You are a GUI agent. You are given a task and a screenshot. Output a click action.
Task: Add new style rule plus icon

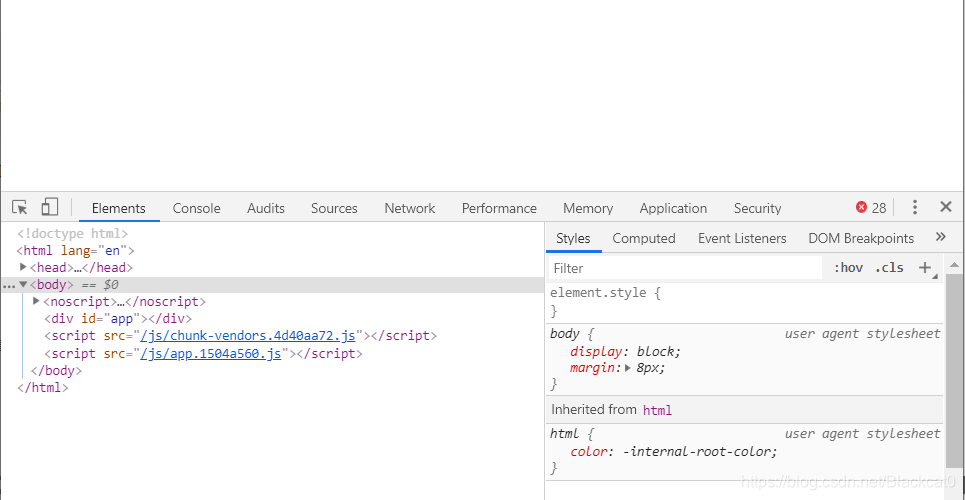(x=924, y=267)
